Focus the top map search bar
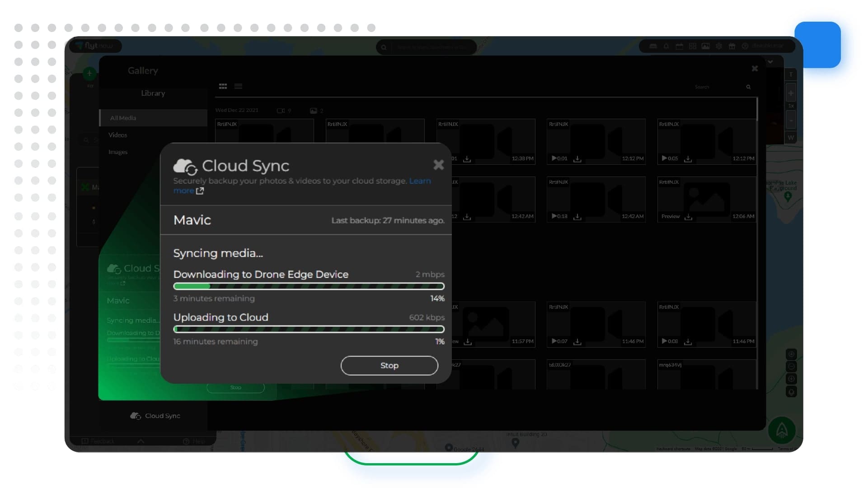The image size is (868, 488). (427, 47)
